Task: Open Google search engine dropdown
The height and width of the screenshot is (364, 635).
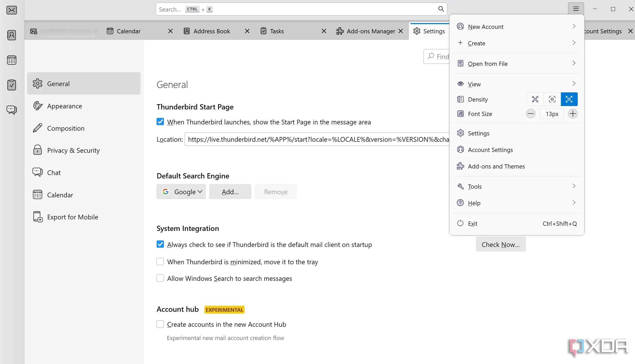Action: (x=181, y=192)
